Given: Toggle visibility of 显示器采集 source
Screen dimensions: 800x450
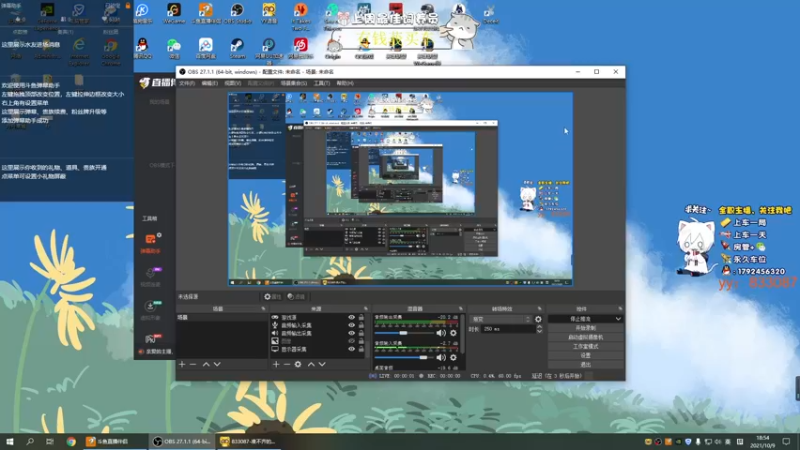Looking at the screenshot, I should tap(352, 349).
